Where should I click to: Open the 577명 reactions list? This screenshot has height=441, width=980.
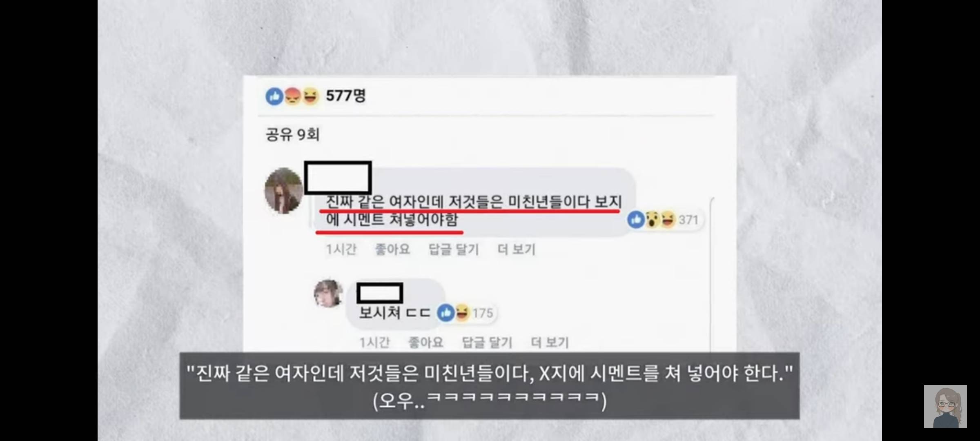click(x=345, y=96)
